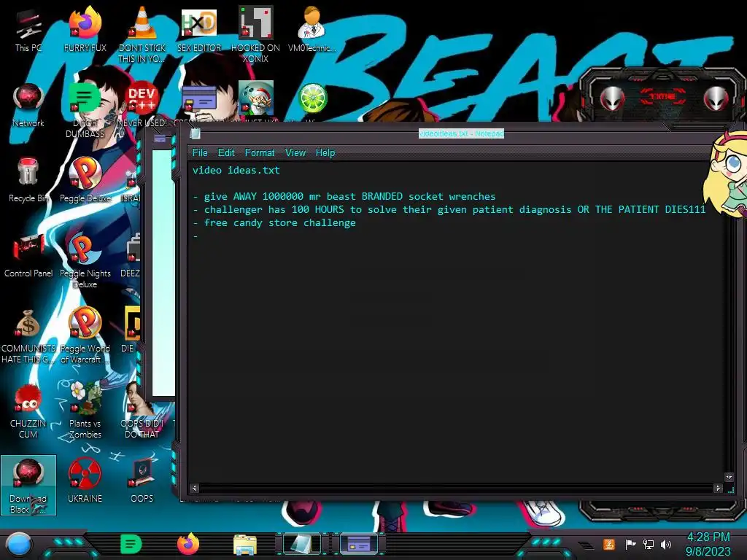The image size is (747, 560).
Task: Launch Dev C++ NEVER USED shortcut
Action: 142,105
